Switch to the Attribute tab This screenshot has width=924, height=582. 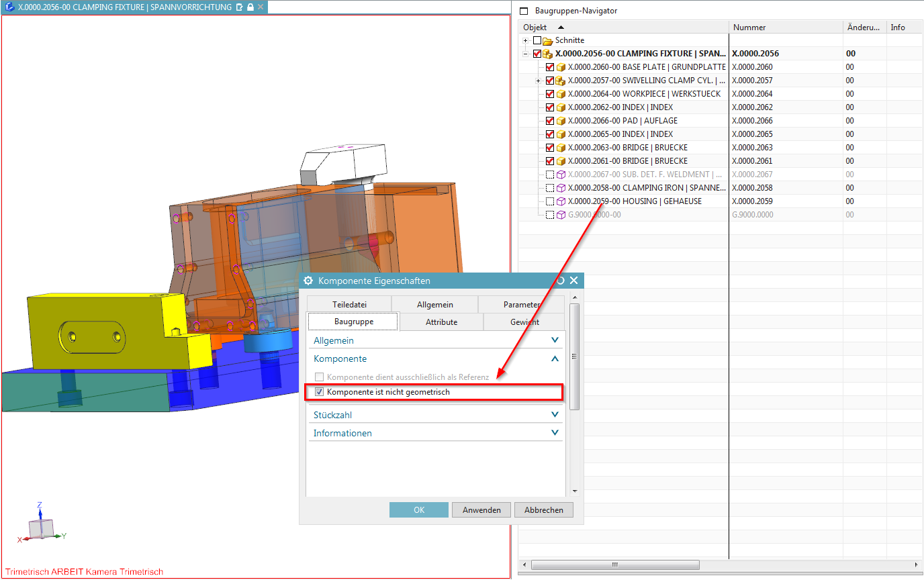pyautogui.click(x=441, y=322)
